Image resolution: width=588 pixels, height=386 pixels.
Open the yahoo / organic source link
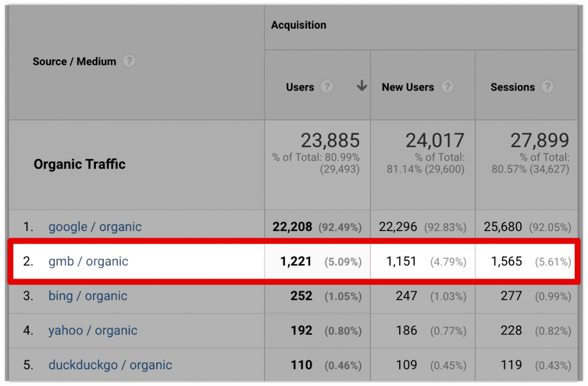93,330
